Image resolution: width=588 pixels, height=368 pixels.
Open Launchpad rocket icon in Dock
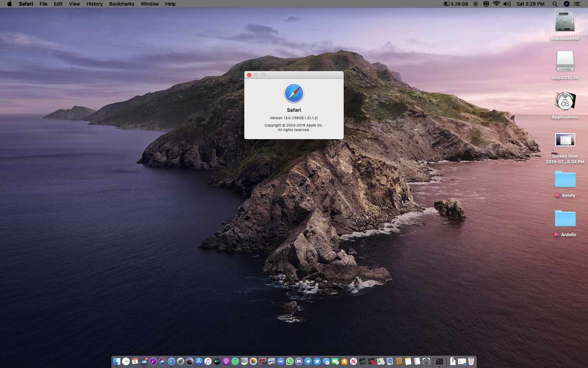point(181,361)
